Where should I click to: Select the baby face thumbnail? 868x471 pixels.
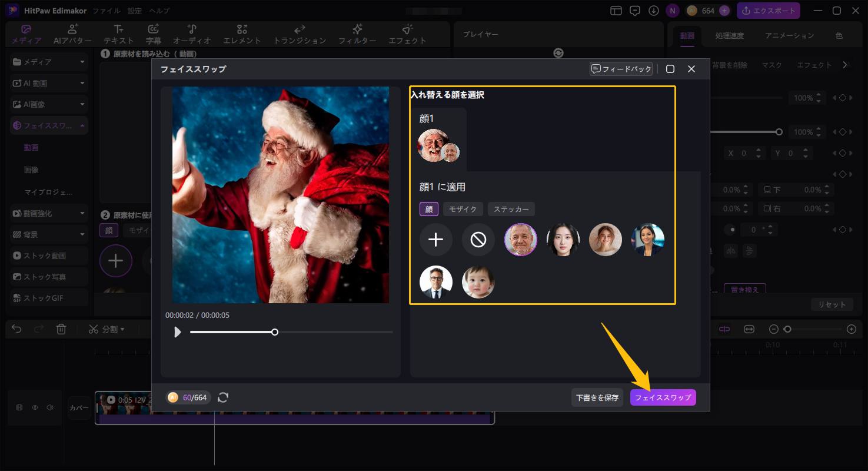478,282
